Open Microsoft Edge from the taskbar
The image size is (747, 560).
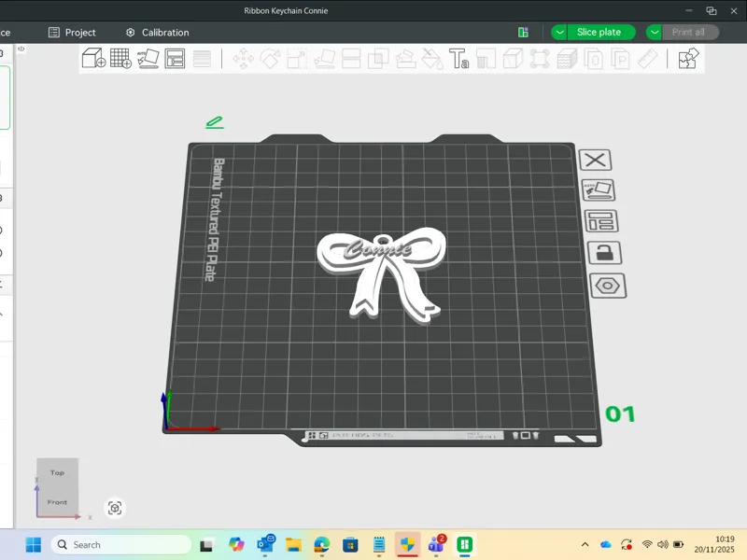(322, 545)
